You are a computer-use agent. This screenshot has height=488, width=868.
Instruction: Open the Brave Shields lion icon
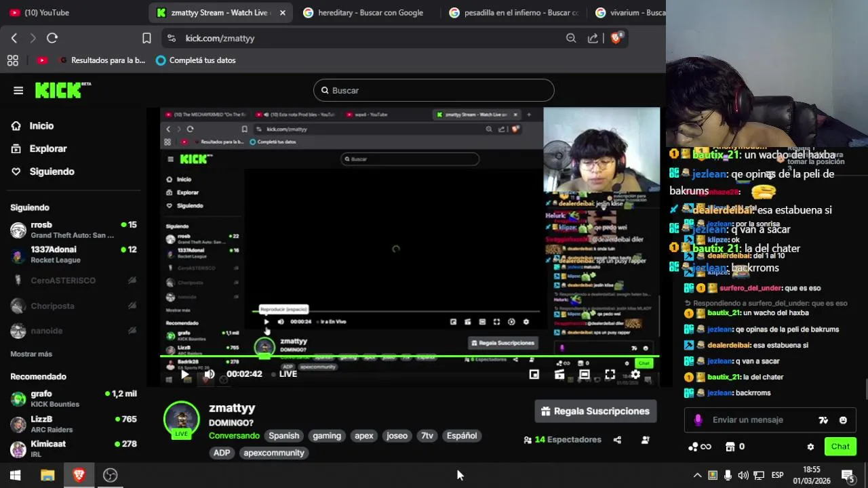(x=616, y=38)
